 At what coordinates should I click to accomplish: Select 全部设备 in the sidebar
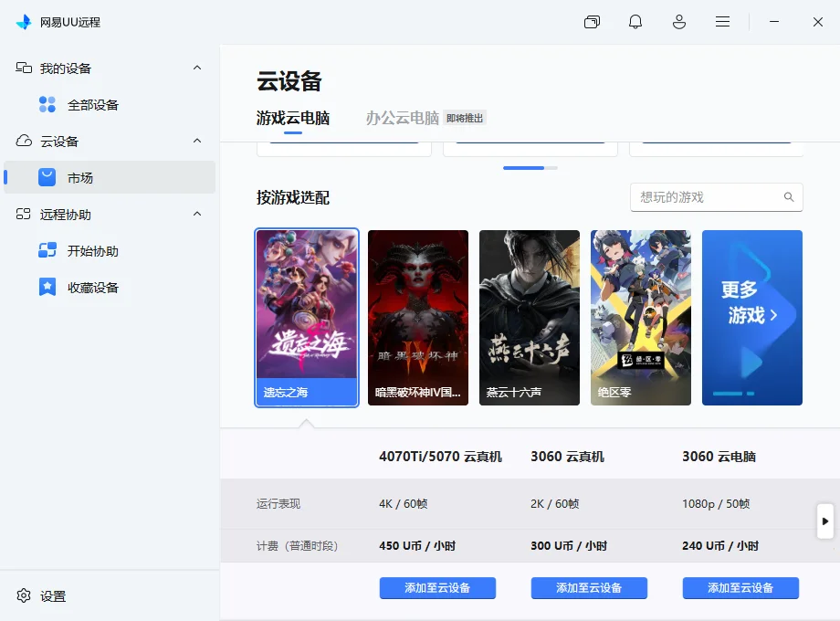pos(110,104)
